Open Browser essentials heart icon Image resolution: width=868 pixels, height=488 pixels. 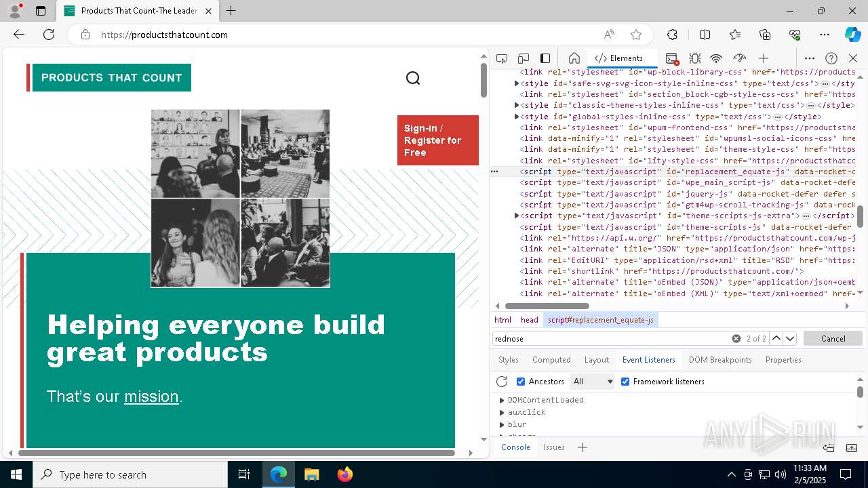(795, 35)
